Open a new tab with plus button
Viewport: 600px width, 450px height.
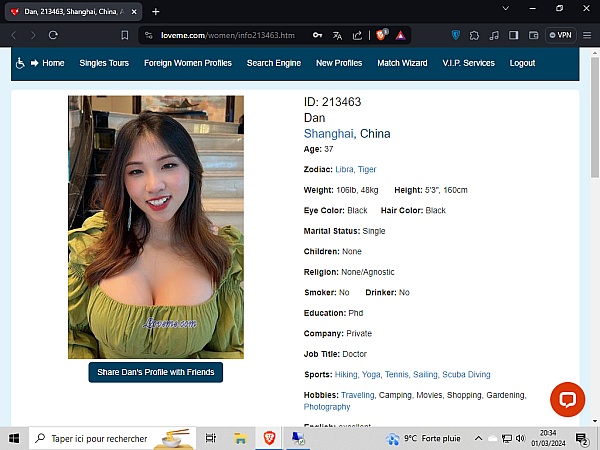point(155,12)
